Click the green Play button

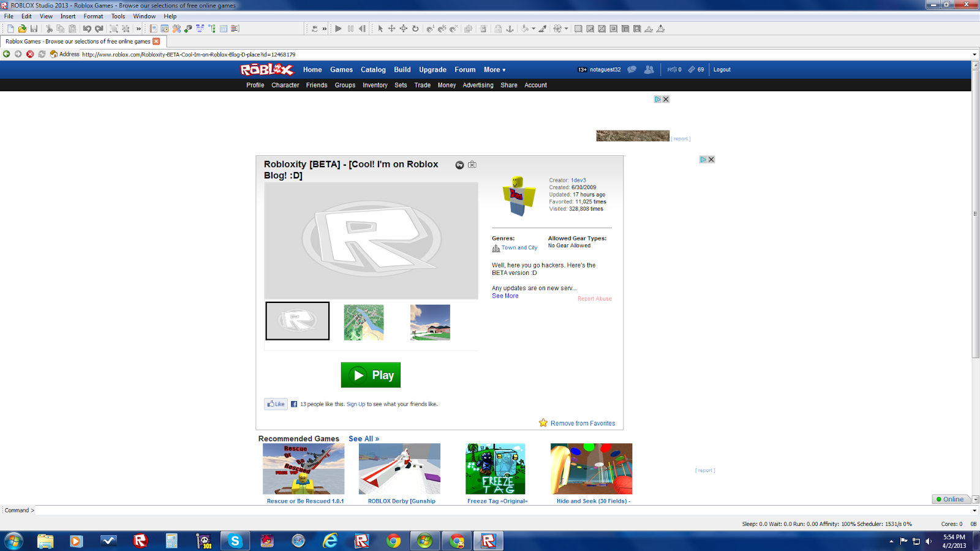[x=371, y=375]
